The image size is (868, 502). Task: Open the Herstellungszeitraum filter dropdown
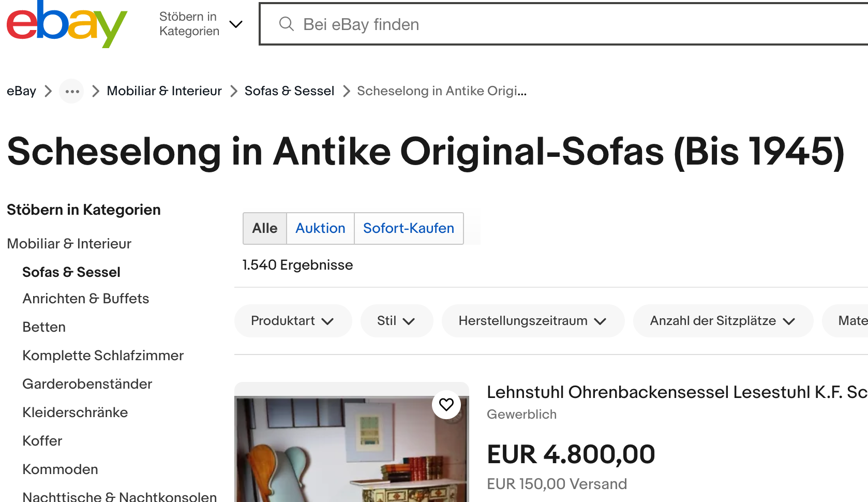(533, 321)
